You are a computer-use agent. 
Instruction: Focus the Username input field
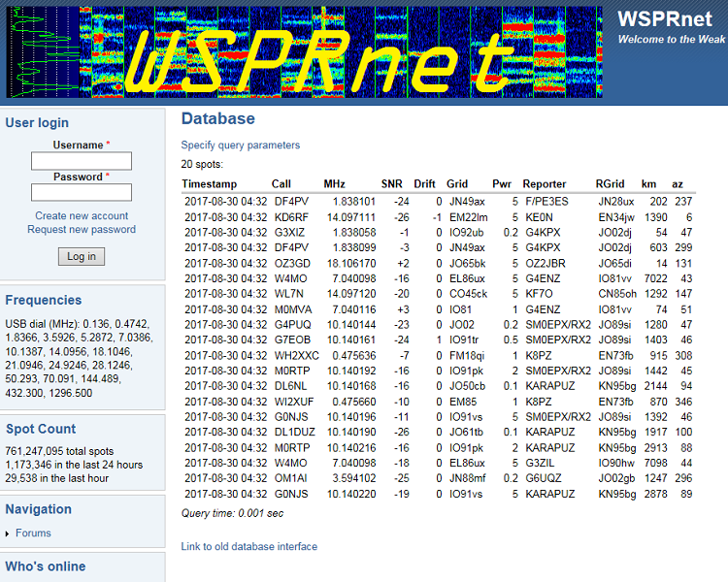tap(82, 161)
